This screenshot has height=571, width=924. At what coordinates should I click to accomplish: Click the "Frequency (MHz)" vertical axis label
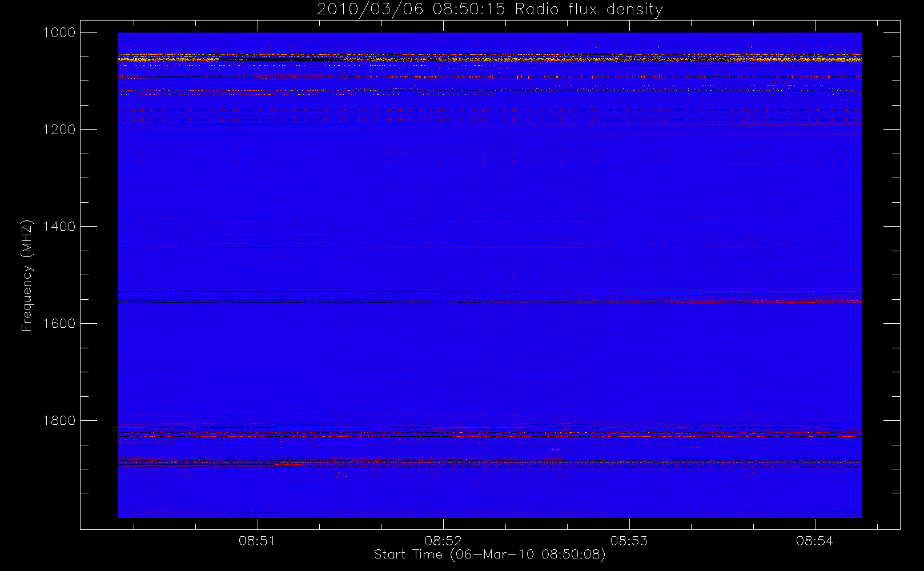tap(26, 275)
